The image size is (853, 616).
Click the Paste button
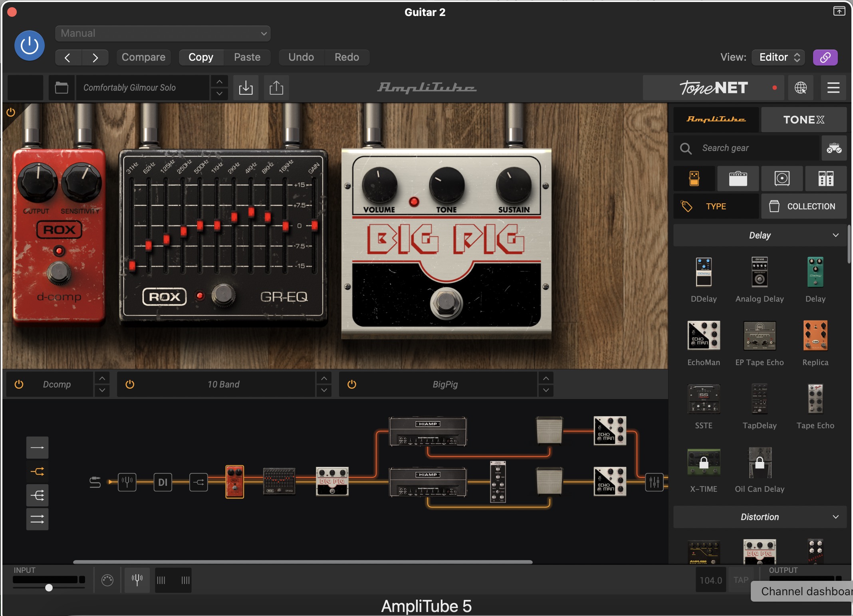pyautogui.click(x=247, y=58)
